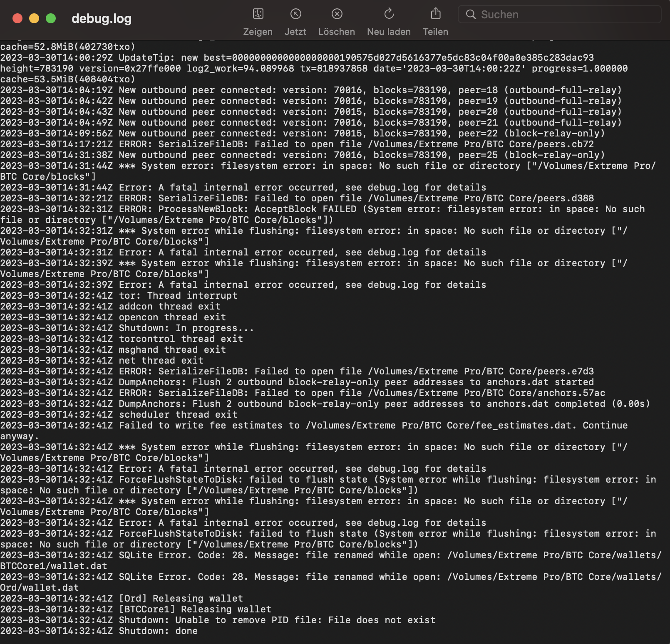670x644 pixels.
Task: Click the "tor: Thread interrupt" line
Action: (119, 295)
